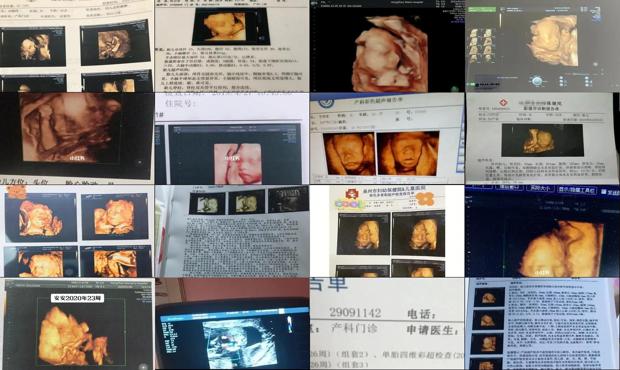Click the left fetal face in the two-image report
This screenshot has width=620, height=370.
[349, 154]
